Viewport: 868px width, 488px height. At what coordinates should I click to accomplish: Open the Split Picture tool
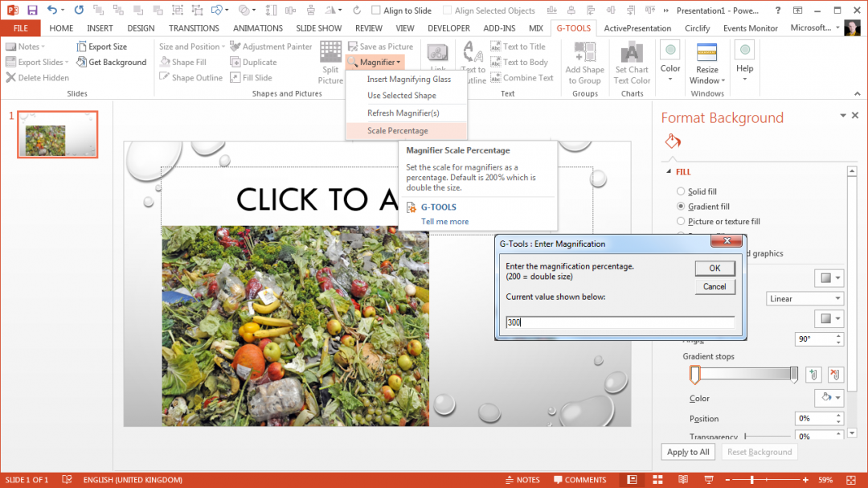[x=330, y=62]
